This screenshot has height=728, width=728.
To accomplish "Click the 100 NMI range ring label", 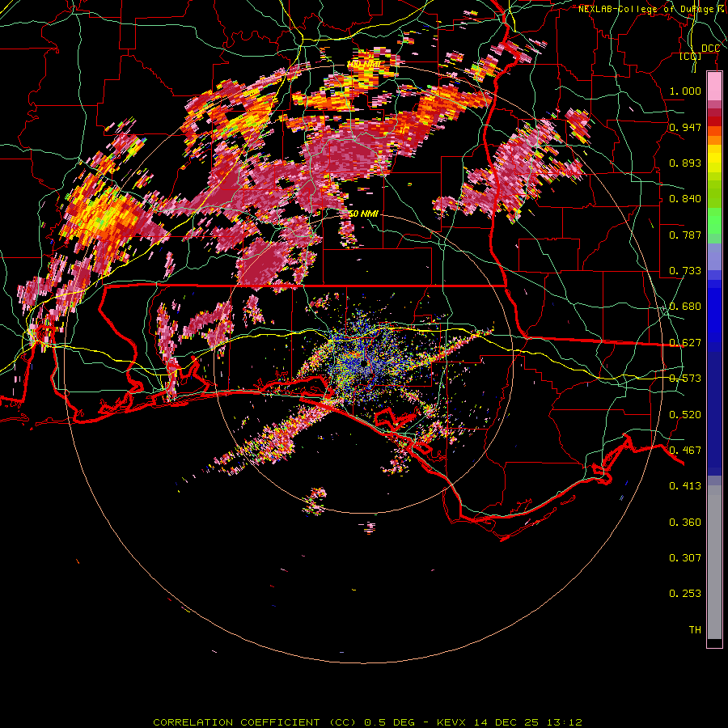I will [363, 64].
